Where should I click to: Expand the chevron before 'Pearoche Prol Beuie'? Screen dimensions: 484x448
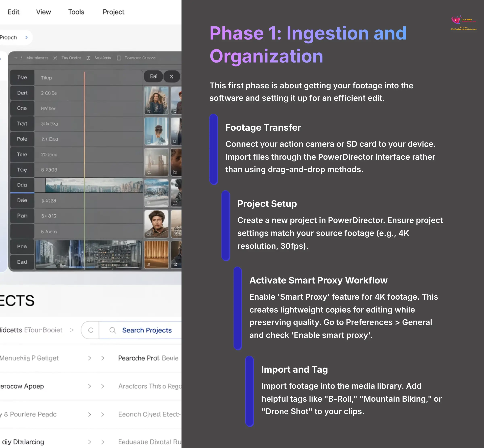pos(103,358)
